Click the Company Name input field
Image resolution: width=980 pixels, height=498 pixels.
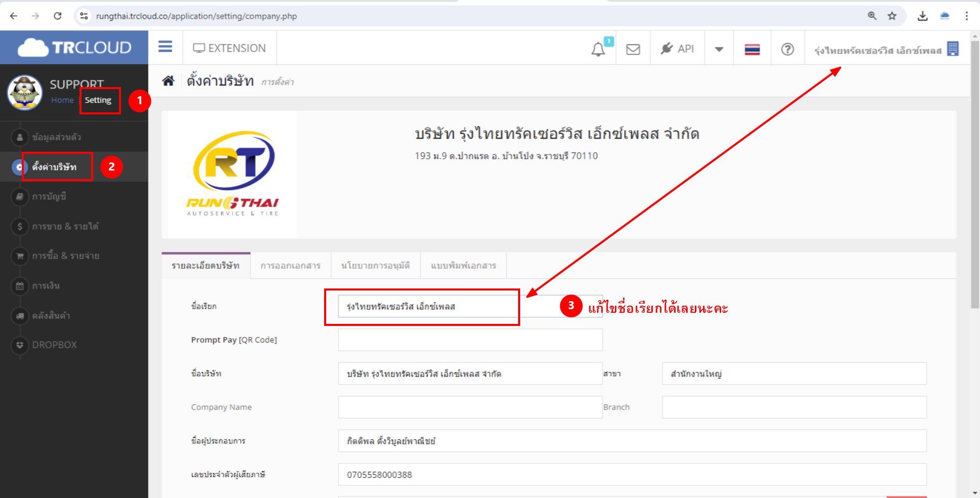coord(471,407)
